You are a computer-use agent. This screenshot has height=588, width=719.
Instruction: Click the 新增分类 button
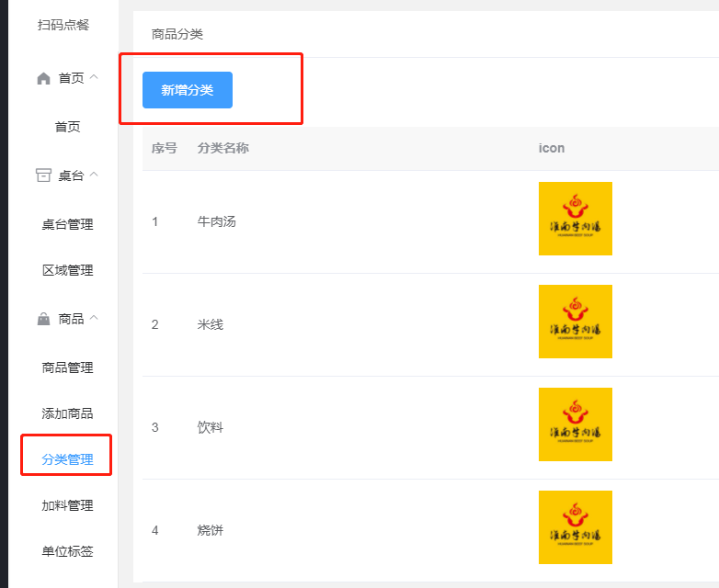click(188, 90)
